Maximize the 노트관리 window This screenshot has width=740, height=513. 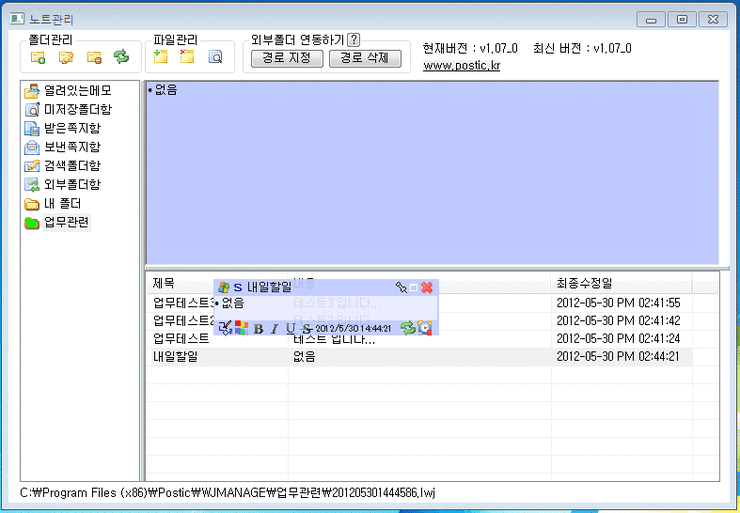682,19
